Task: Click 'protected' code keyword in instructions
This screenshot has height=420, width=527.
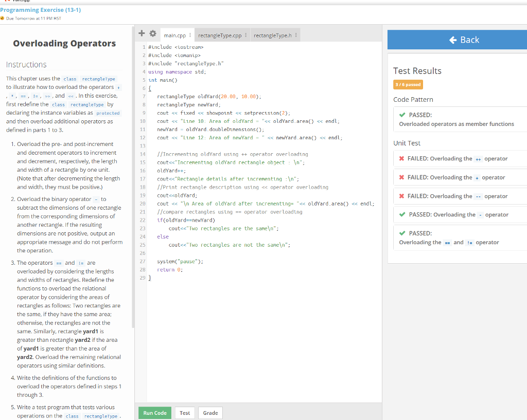Action: (108, 113)
